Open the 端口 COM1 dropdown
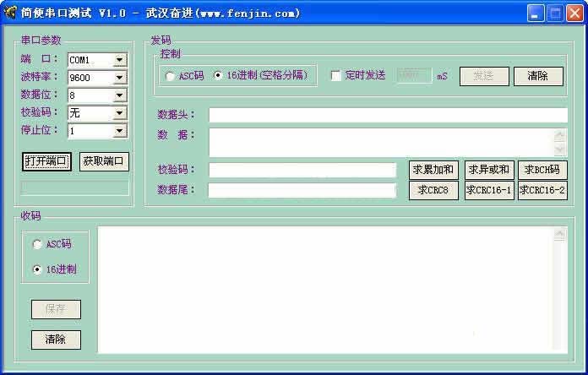 [x=119, y=60]
